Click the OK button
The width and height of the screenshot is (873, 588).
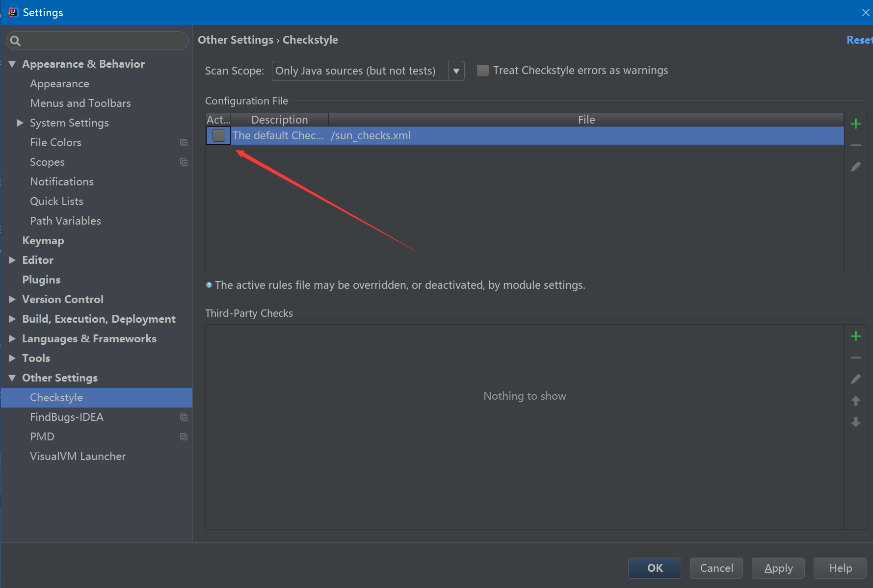pos(655,568)
